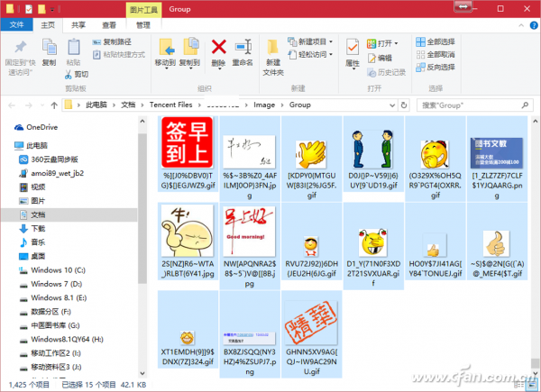Switch to the Manage (管理) tab
541x392 pixels.
point(143,25)
